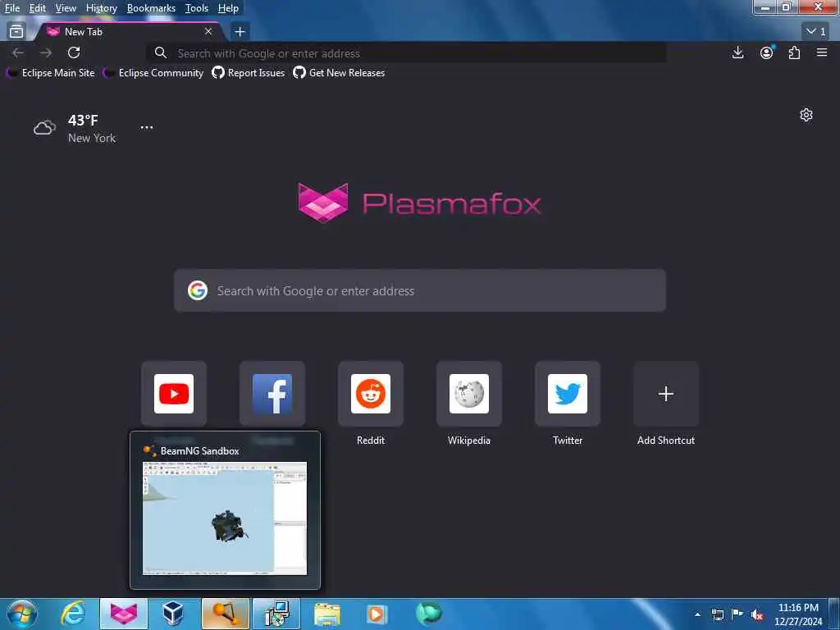The height and width of the screenshot is (630, 840).
Task: Click the green bird taskbar icon
Action: click(x=428, y=614)
